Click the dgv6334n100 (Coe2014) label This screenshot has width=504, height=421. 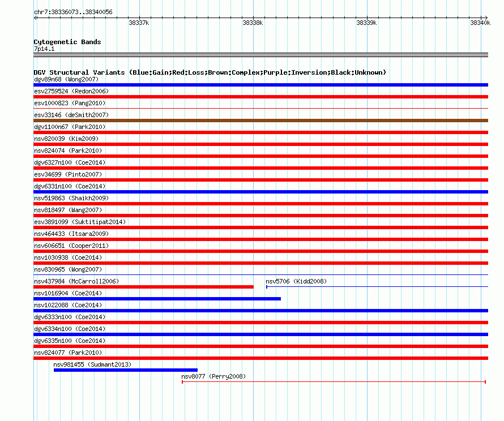(70, 329)
